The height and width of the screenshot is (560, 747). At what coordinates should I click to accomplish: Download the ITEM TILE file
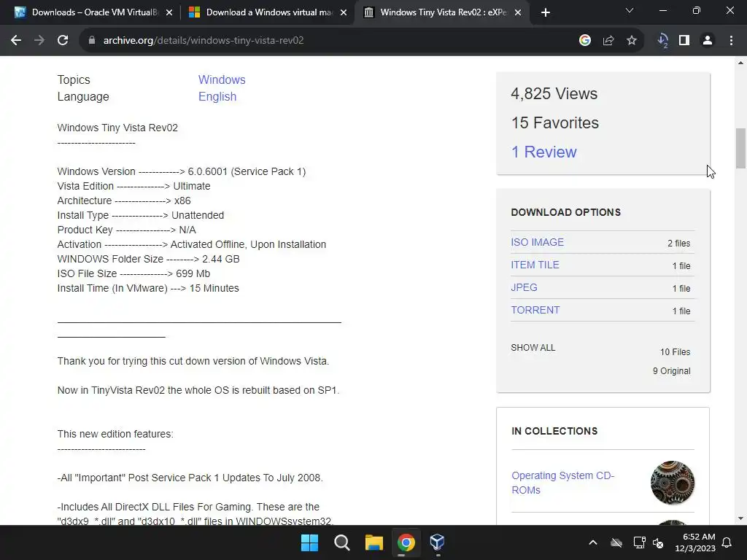coord(535,265)
